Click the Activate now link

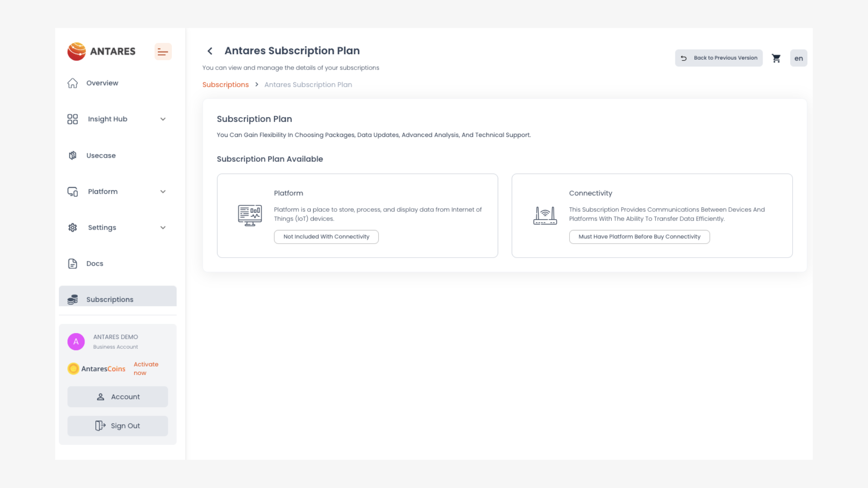click(146, 368)
